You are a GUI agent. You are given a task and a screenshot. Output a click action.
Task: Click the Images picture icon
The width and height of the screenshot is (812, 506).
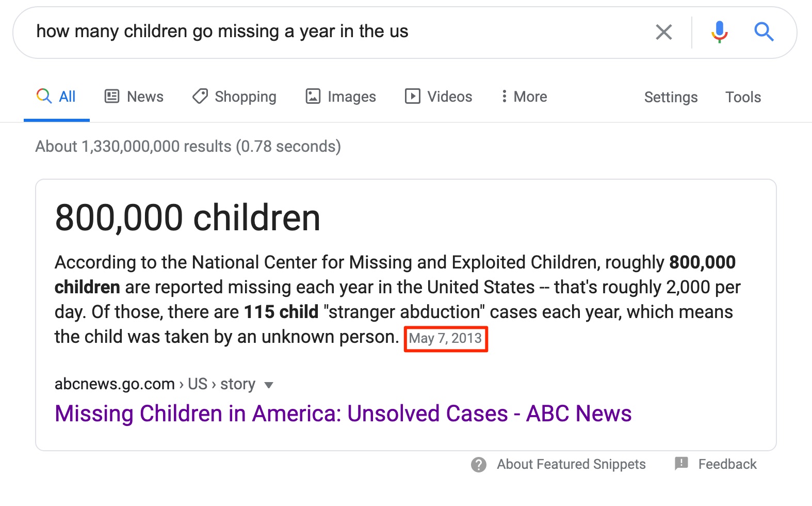pyautogui.click(x=313, y=96)
